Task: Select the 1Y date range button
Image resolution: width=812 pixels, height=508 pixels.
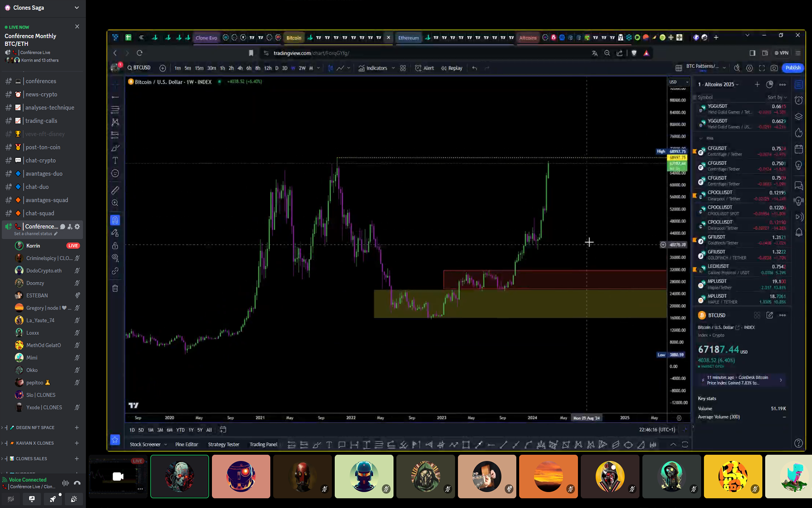Action: click(191, 430)
